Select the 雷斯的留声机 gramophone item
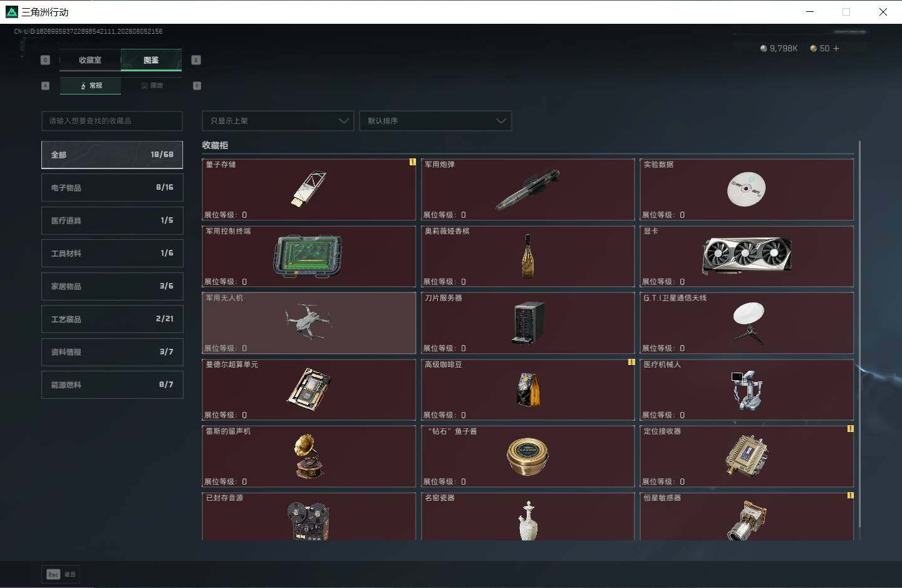The image size is (902, 588). [x=309, y=456]
